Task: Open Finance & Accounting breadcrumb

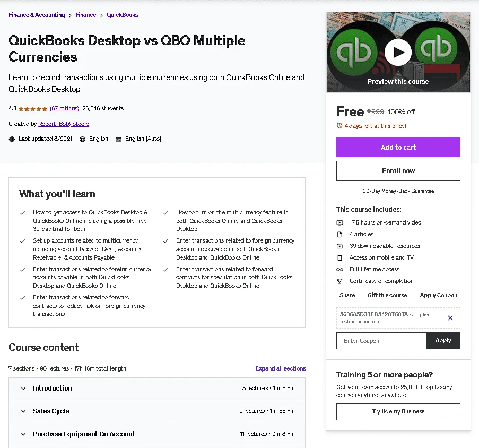Action: [37, 15]
